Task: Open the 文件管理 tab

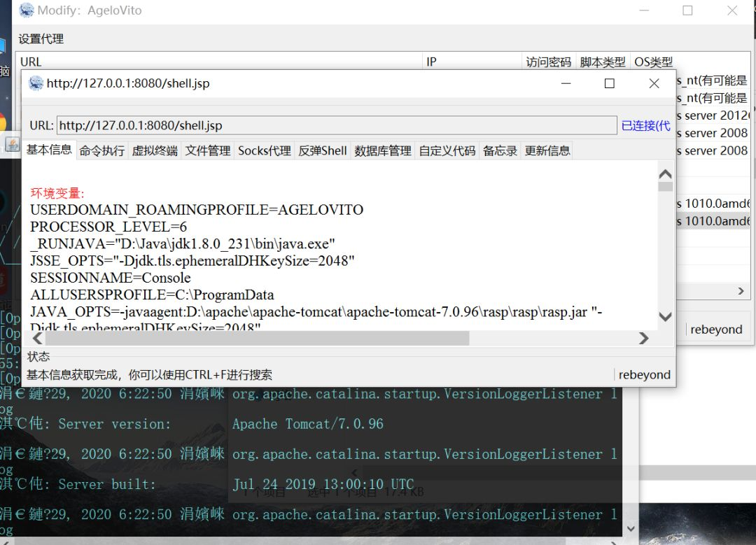Action: (x=208, y=151)
